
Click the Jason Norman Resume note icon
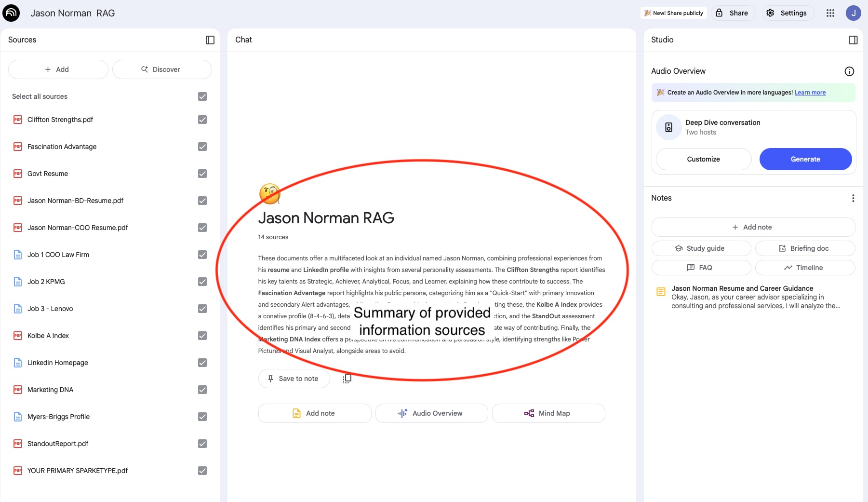click(x=661, y=292)
